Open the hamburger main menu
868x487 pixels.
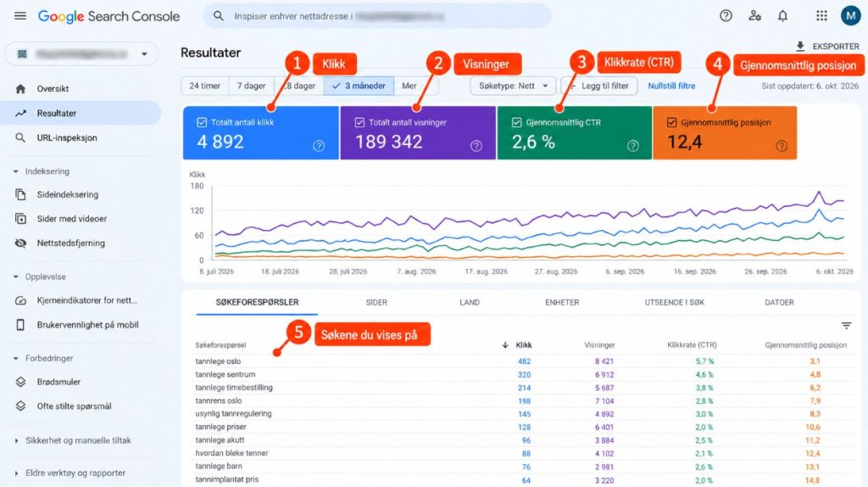[20, 16]
